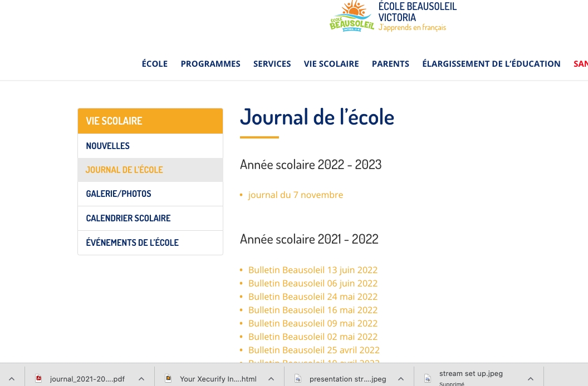Open the journal_2021-20 PDF download file icon
The height and width of the screenshot is (386, 588).
tap(38, 379)
